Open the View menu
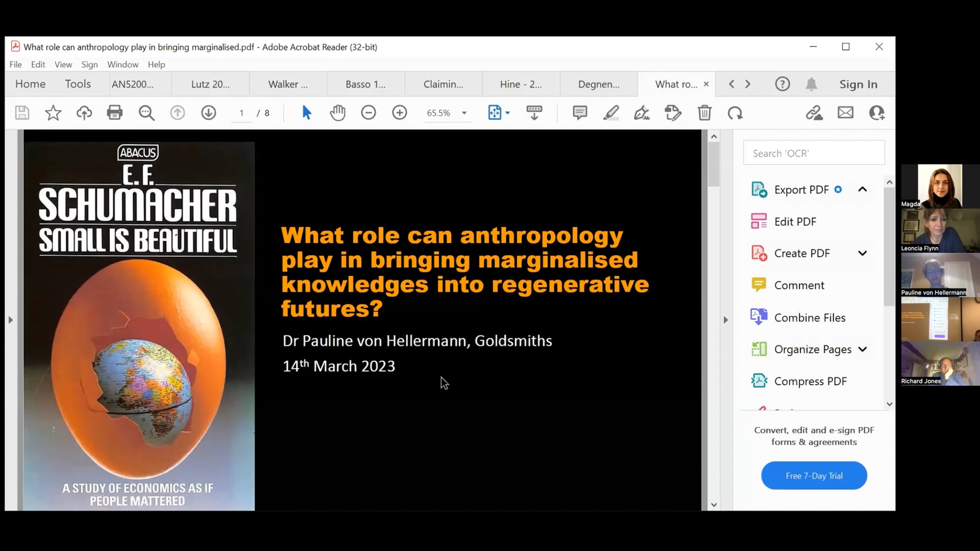The image size is (980, 551). coord(63,64)
